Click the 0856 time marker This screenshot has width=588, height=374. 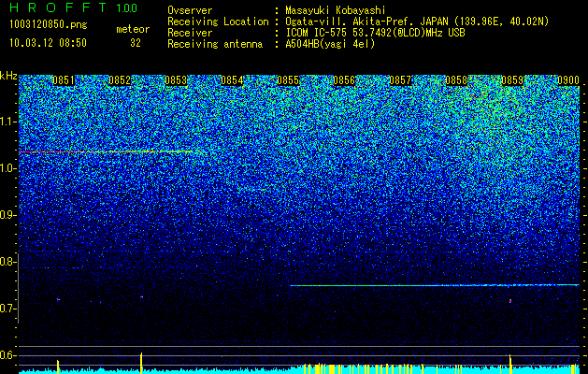tap(344, 80)
